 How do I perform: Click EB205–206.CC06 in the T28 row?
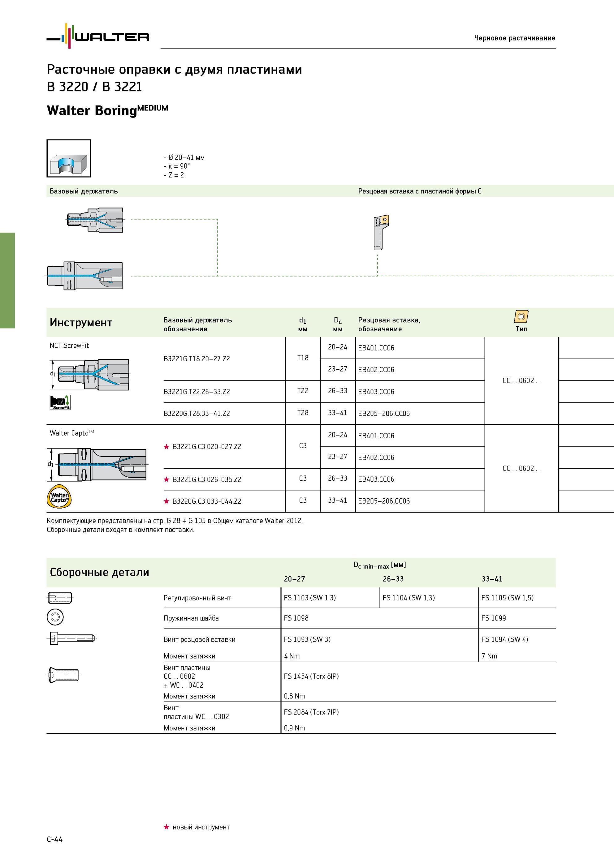(384, 414)
